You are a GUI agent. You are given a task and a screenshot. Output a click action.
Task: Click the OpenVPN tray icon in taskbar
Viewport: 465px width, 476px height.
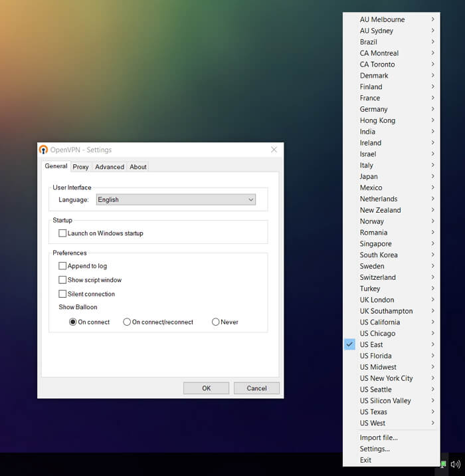point(443,464)
